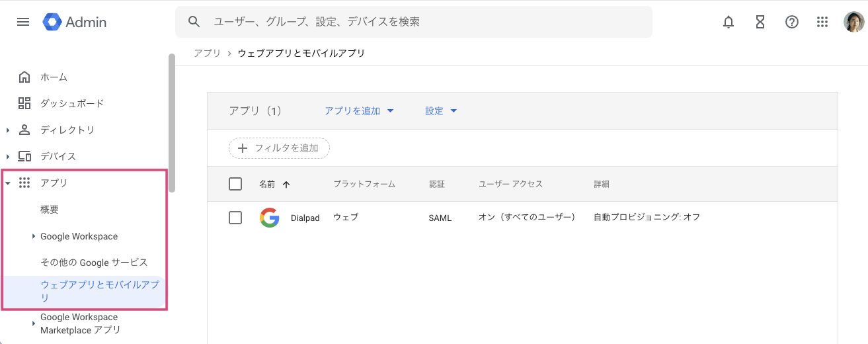Click the Google Admin logo

[75, 22]
